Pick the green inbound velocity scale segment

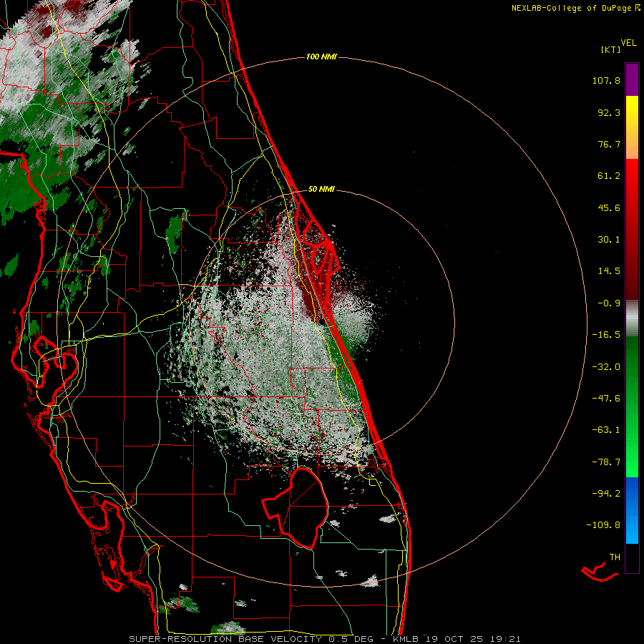click(x=632, y=406)
